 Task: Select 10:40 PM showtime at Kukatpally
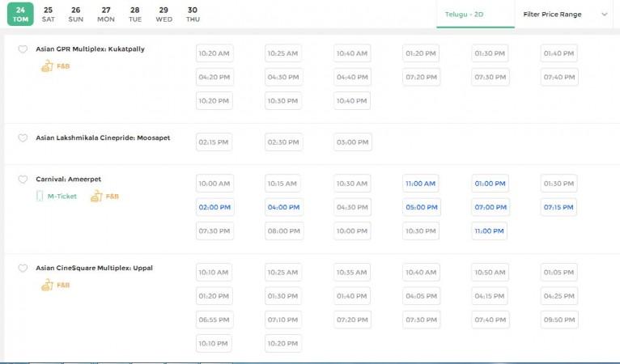[x=352, y=101]
